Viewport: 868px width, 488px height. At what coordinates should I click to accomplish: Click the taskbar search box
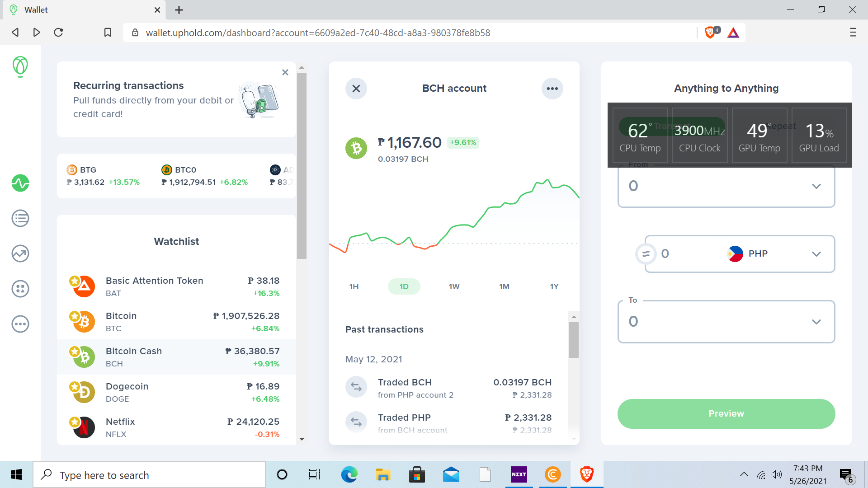[x=149, y=475]
